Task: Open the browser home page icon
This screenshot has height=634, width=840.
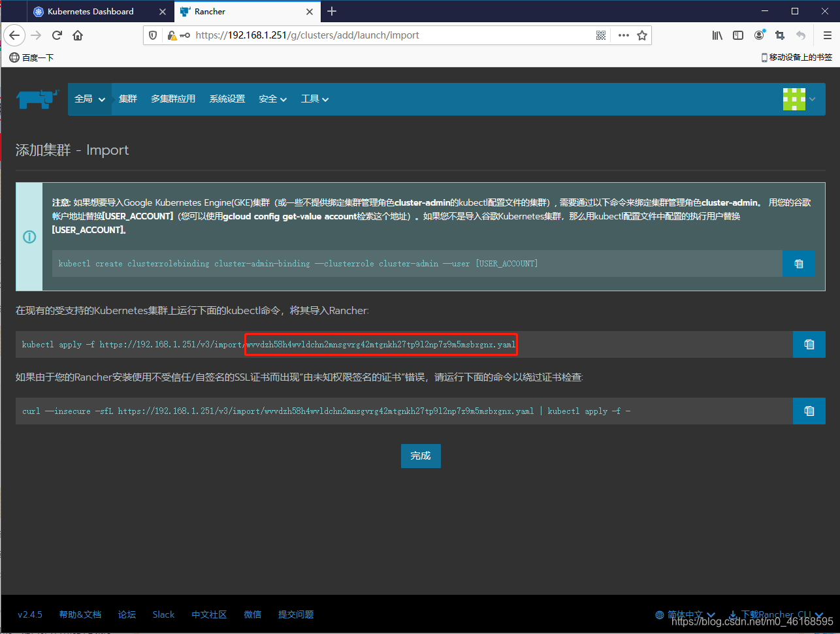Action: pos(78,35)
